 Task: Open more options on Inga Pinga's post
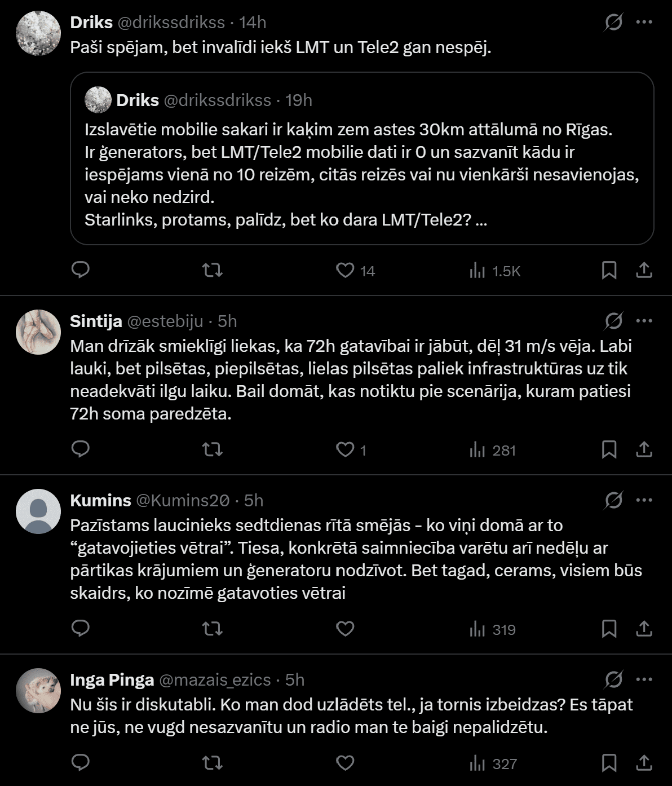pyautogui.click(x=644, y=680)
